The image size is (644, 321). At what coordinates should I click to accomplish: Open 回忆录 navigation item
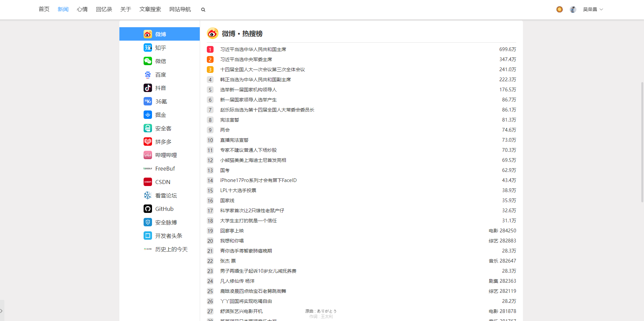[104, 9]
